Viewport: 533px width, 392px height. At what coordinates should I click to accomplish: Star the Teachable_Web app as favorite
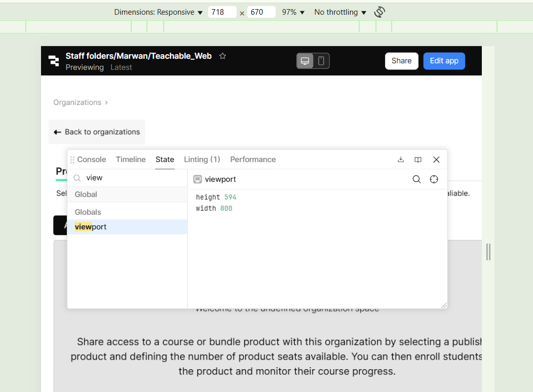[222, 56]
